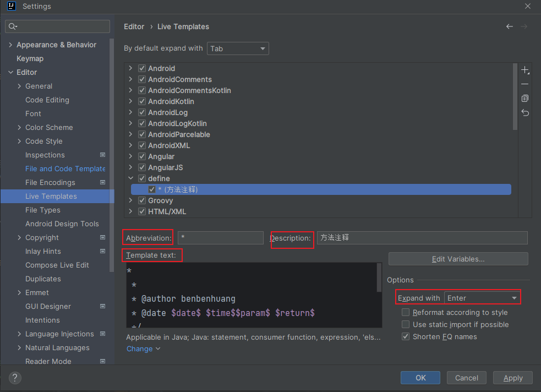The height and width of the screenshot is (392, 541).
Task: Expand the Color Scheme subsection arrow
Action: [19, 127]
